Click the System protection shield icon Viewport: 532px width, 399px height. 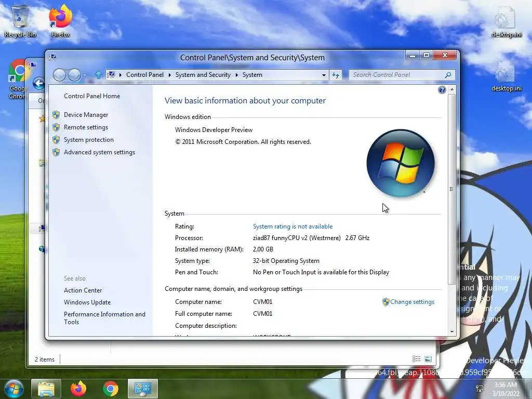[56, 140]
